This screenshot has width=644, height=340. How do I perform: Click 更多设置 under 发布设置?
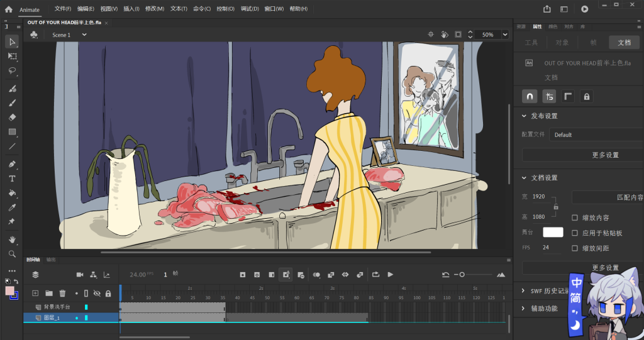click(583, 155)
